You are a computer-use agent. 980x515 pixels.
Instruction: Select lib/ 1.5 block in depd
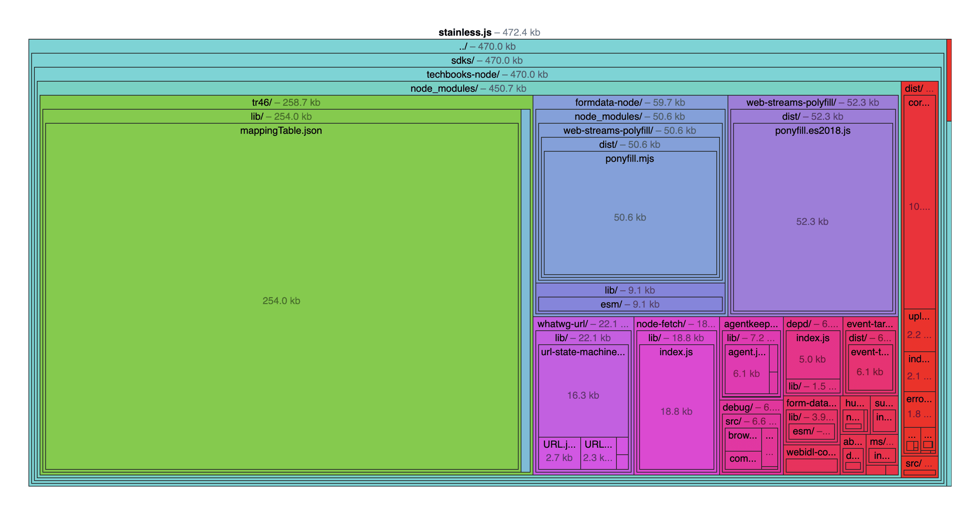(813, 386)
